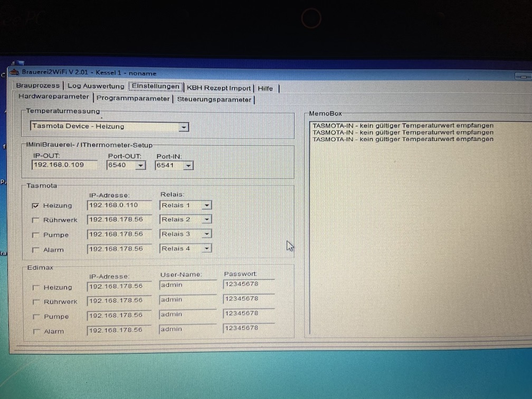Select the Programmparameter sub-tab
532x399 pixels.
coord(133,99)
